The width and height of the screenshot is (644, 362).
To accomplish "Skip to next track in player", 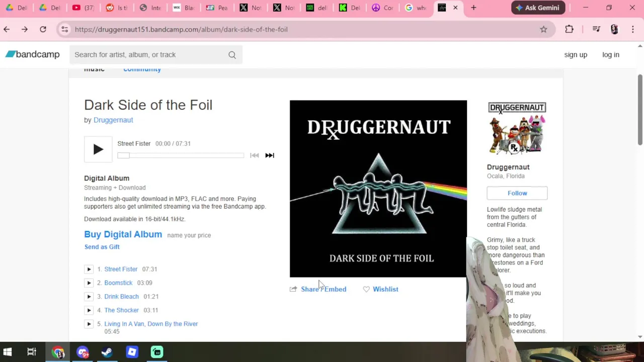I will click(x=270, y=155).
